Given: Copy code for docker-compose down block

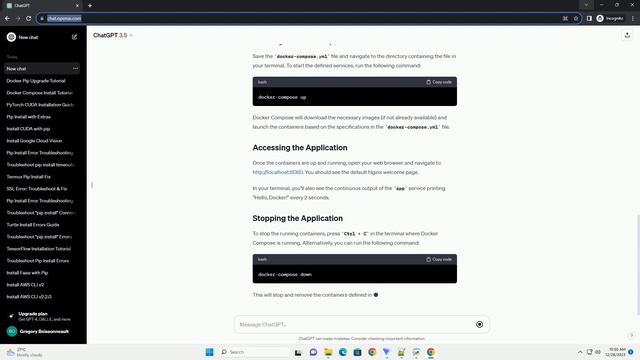Looking at the screenshot, I should coord(439,260).
